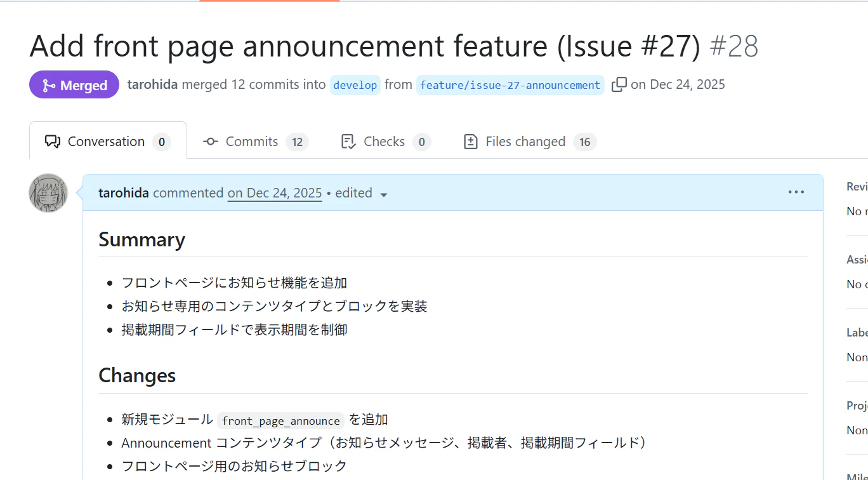This screenshot has height=480, width=868.
Task: Click the speech bubble icon on Conversation tab
Action: tap(53, 141)
